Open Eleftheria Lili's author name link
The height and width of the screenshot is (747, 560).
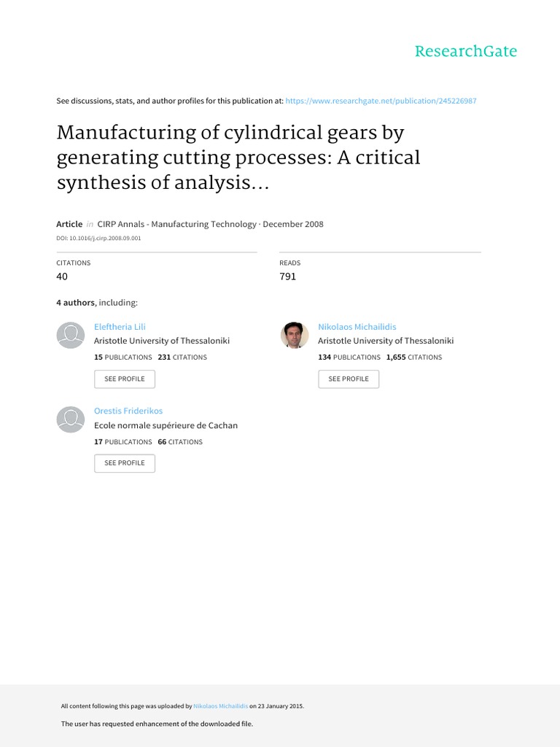tap(120, 327)
